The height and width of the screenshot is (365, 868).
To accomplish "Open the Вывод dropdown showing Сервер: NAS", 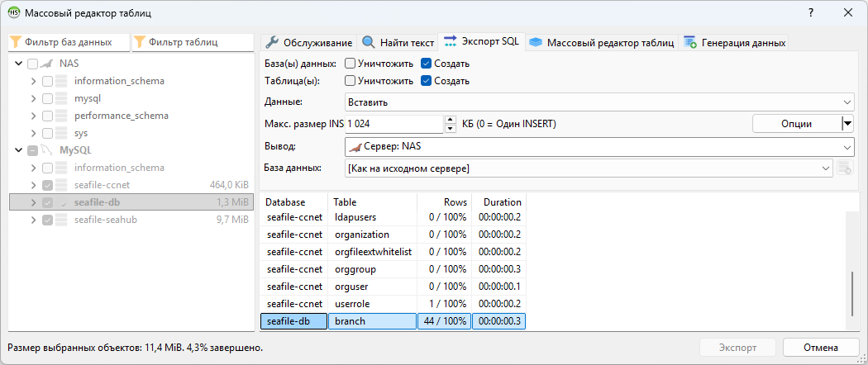I will coord(599,146).
